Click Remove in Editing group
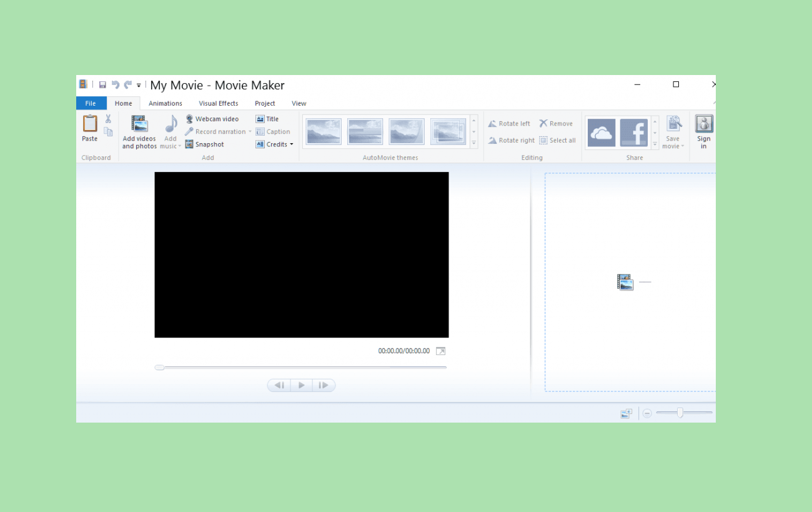Screen dimensions: 812x512 (556, 124)
